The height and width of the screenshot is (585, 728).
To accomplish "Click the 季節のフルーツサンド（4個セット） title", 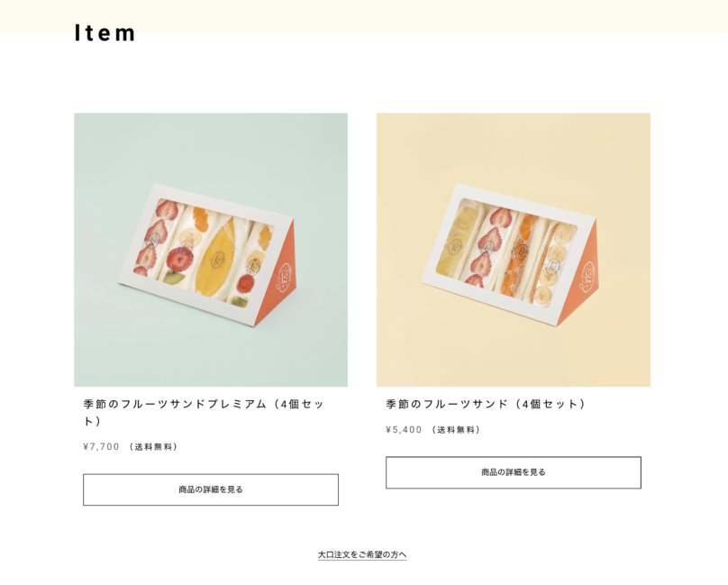I will pos(485,404).
